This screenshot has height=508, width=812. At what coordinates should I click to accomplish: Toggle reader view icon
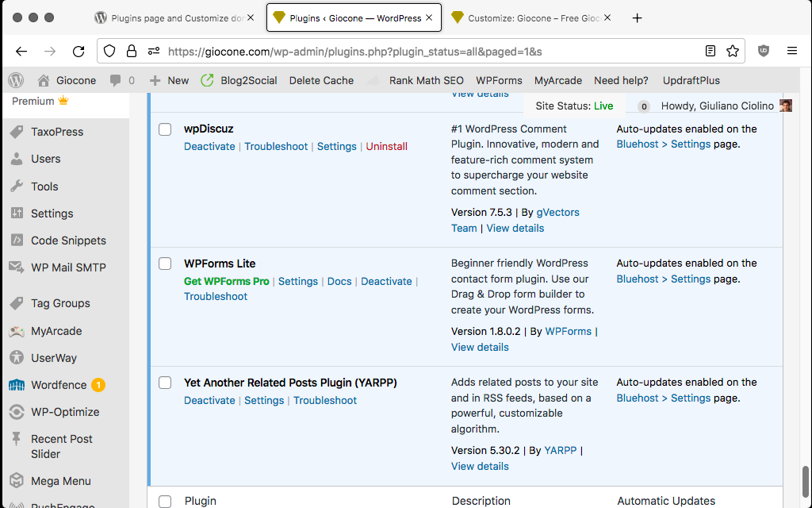pos(710,51)
